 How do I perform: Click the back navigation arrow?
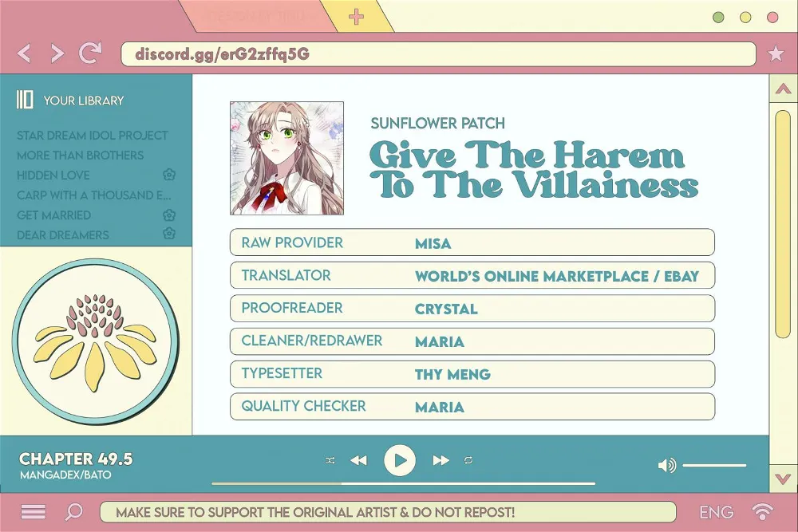coord(24,53)
